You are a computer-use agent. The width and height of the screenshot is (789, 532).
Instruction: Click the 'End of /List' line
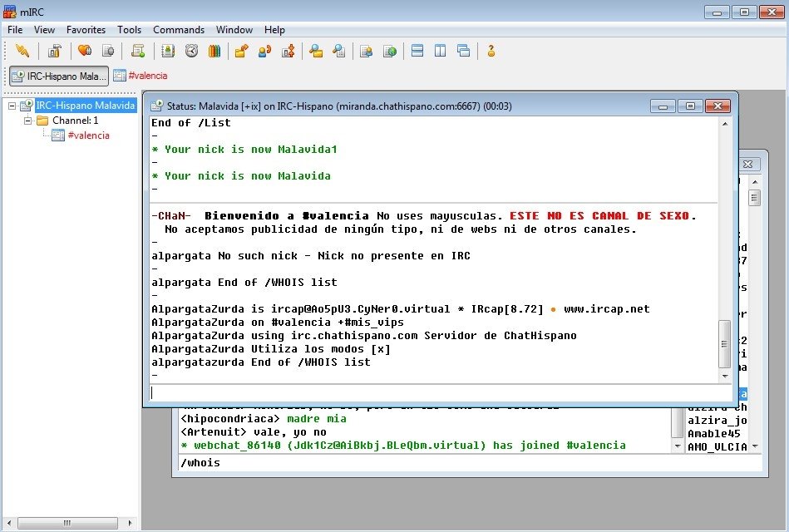190,123
